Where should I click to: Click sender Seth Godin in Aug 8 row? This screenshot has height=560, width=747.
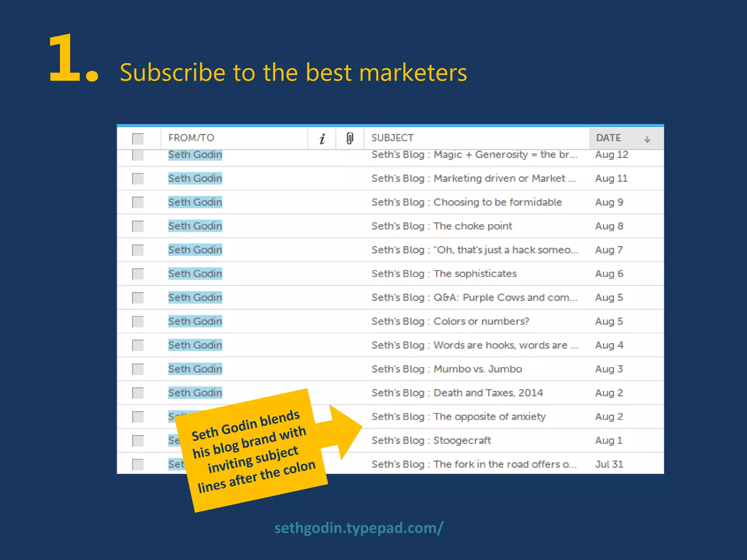(195, 226)
